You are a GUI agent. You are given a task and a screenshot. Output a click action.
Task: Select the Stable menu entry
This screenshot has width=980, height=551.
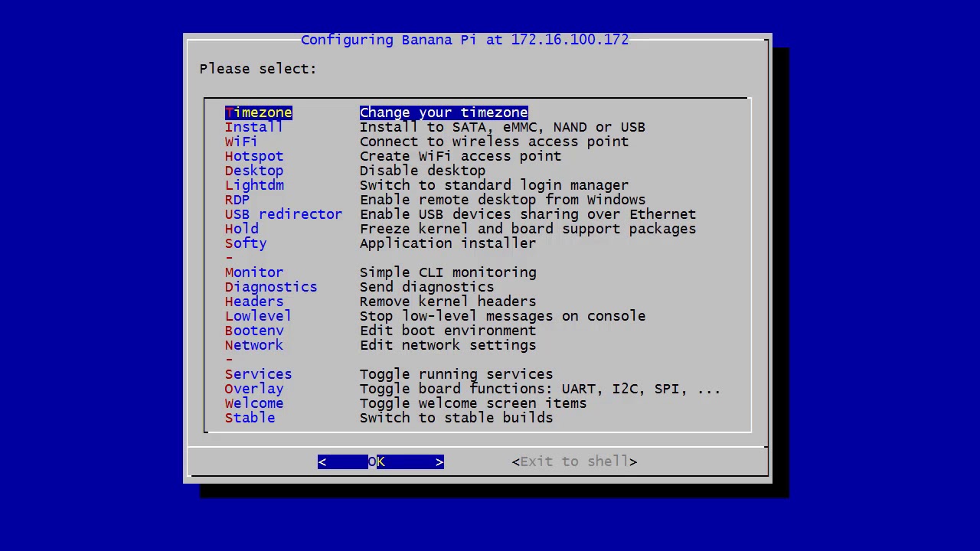[250, 418]
